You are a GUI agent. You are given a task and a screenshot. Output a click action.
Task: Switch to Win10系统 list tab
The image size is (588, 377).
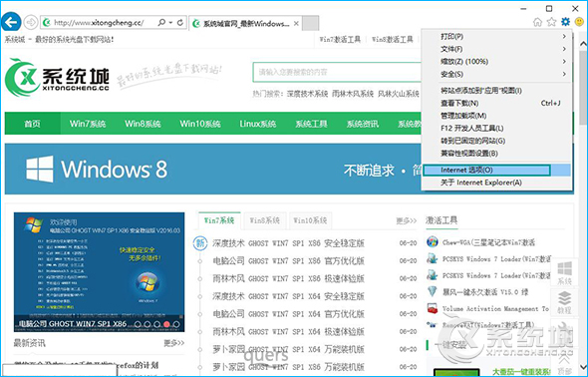coord(310,220)
